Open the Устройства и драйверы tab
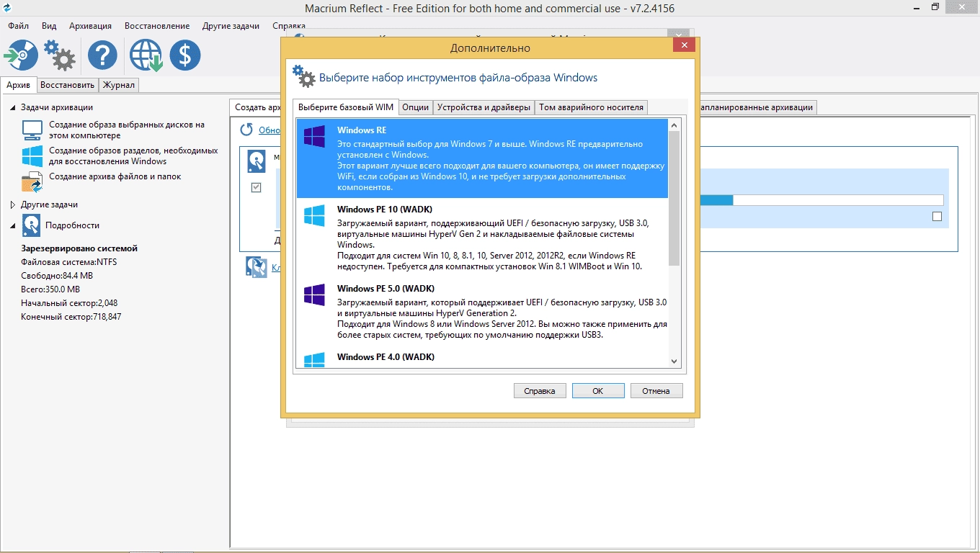This screenshot has height=553, width=980. tap(484, 107)
